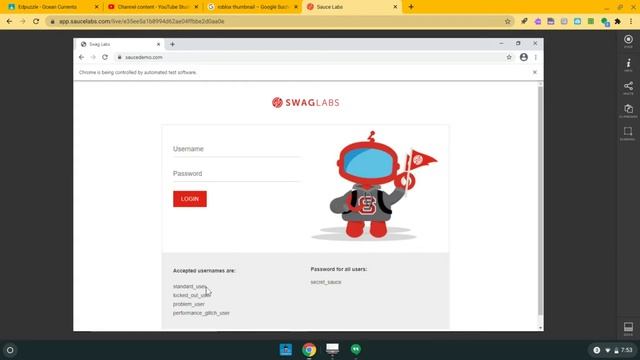This screenshot has width=640, height=360.
Task: Open the Sauce Labs session info panel
Action: point(628,63)
